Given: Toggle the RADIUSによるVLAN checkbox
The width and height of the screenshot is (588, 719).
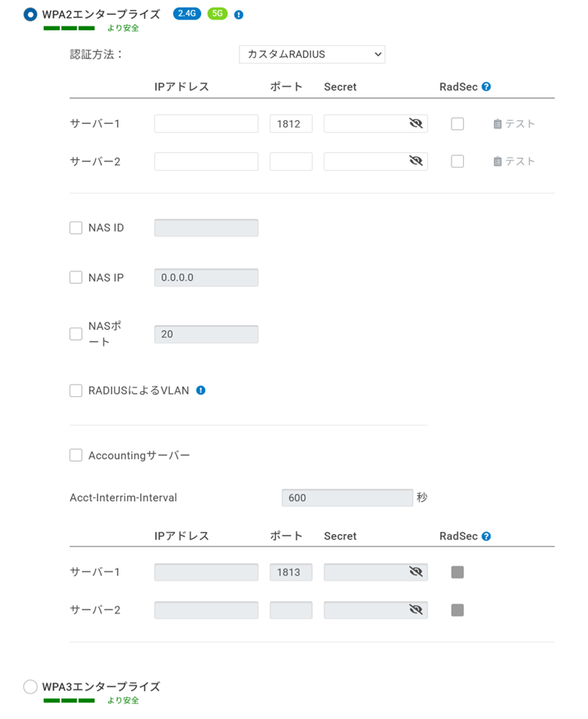Looking at the screenshot, I should point(76,391).
